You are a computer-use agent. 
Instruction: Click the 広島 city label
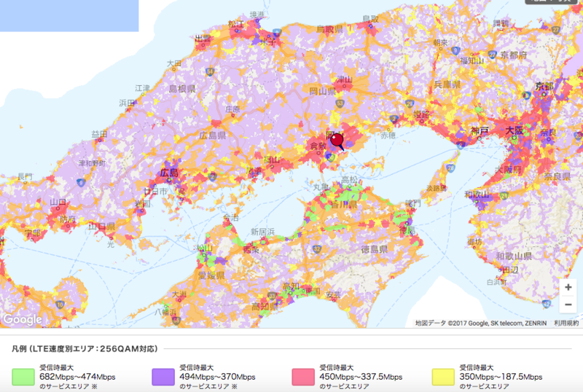pos(169,173)
